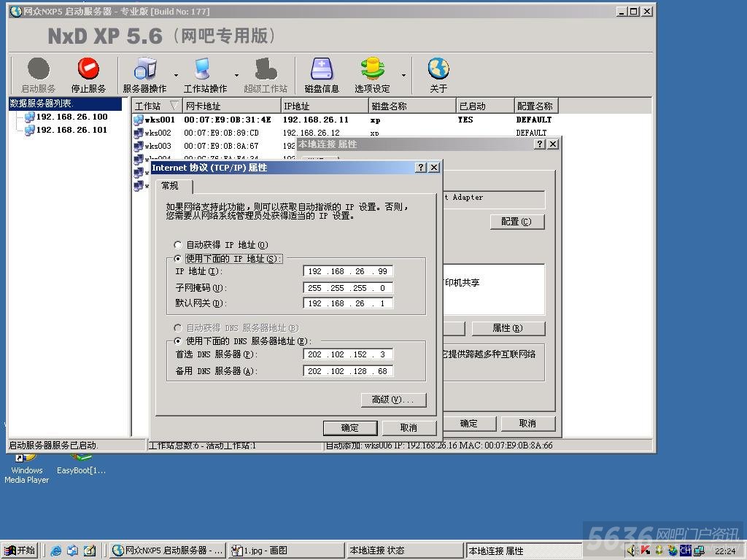Confirm TCP/IP settings with 确定
The image size is (747, 560).
point(350,427)
